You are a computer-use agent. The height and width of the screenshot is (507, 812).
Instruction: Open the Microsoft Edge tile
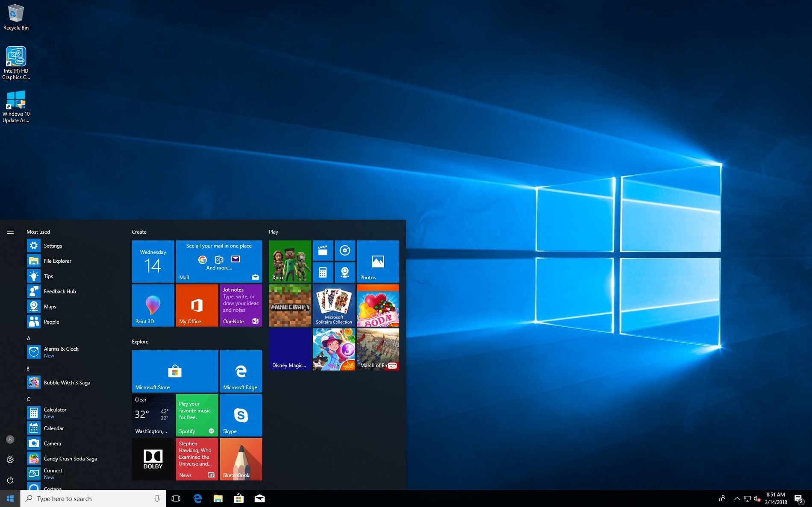click(x=241, y=371)
